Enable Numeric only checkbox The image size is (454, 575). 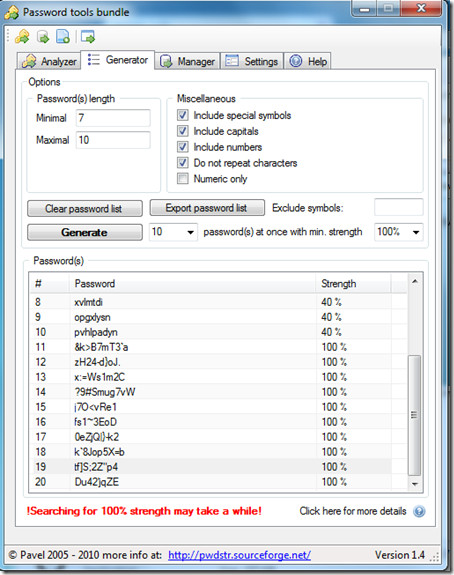tap(183, 179)
